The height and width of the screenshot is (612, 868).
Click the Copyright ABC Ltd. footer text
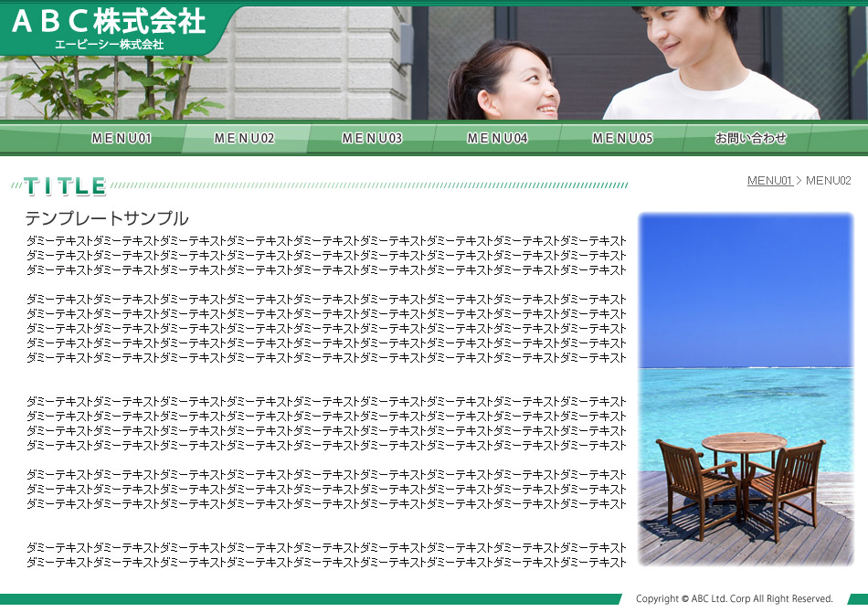[734, 598]
